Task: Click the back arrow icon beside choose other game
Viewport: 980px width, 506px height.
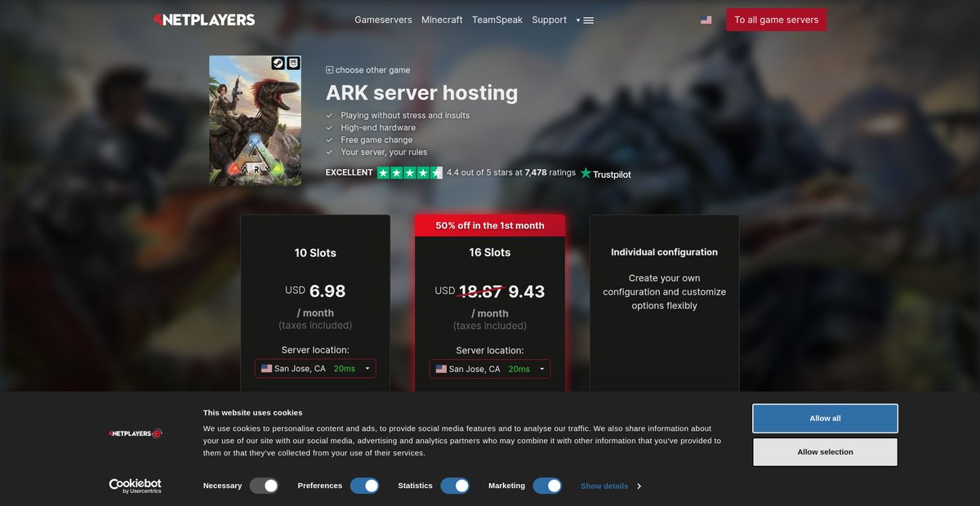Action: (329, 70)
